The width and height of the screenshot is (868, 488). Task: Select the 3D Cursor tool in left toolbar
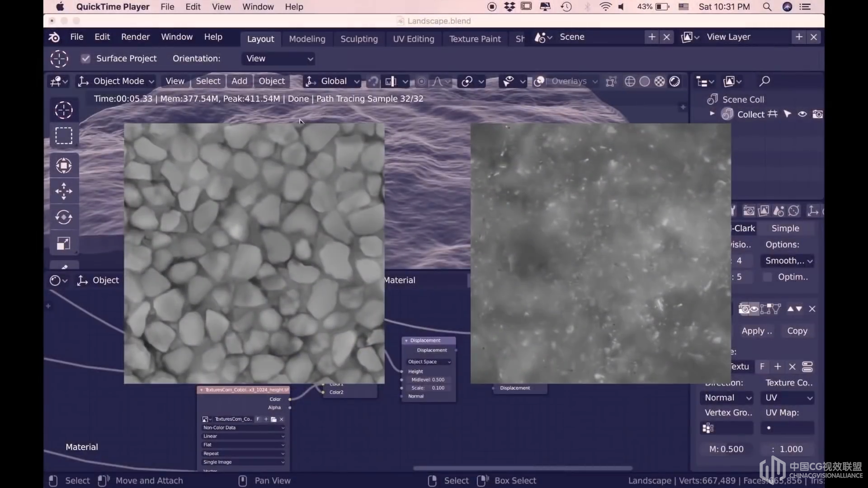[64, 110]
